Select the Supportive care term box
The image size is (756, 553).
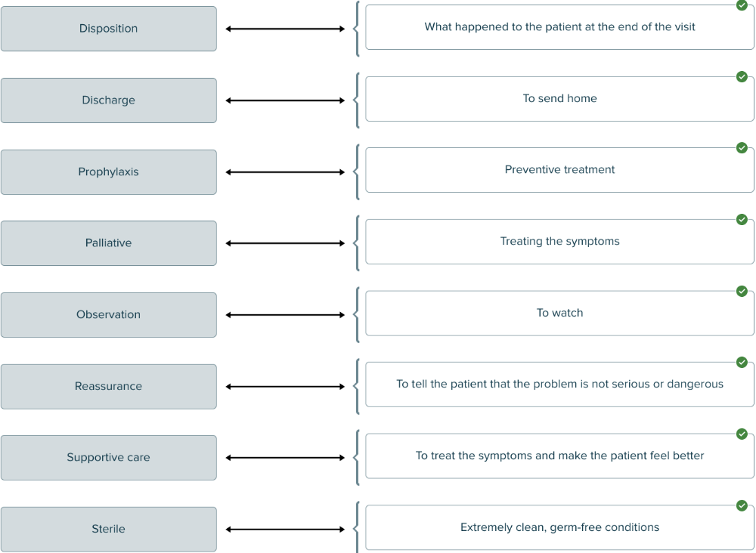coord(108,458)
